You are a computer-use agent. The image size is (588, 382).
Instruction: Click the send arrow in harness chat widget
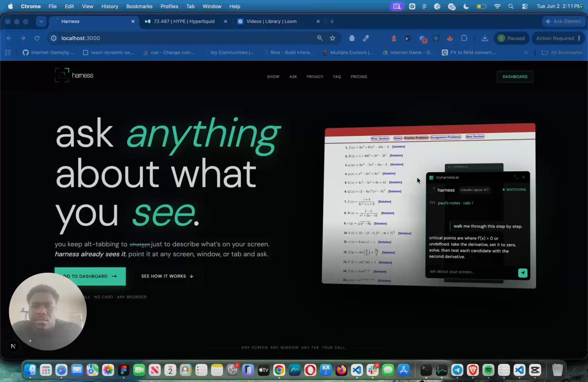click(x=523, y=273)
